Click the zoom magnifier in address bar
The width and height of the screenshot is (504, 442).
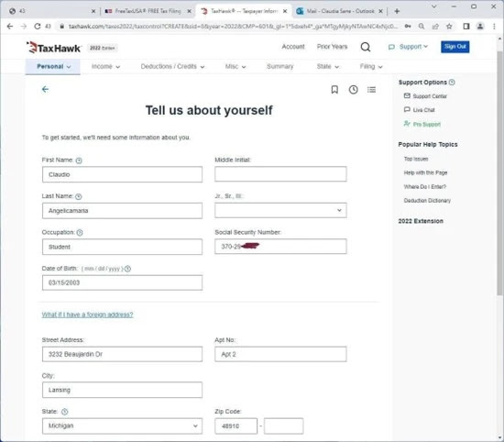tap(422, 27)
